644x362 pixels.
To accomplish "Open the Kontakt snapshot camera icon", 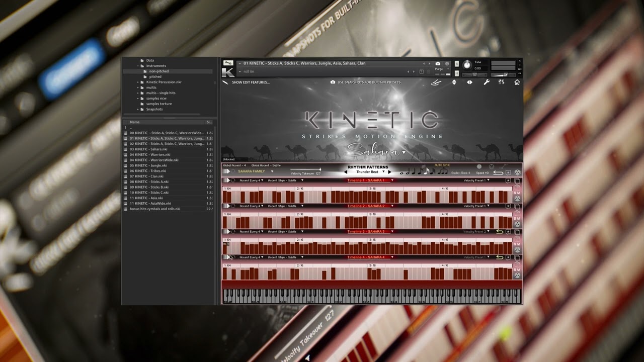I will click(438, 63).
